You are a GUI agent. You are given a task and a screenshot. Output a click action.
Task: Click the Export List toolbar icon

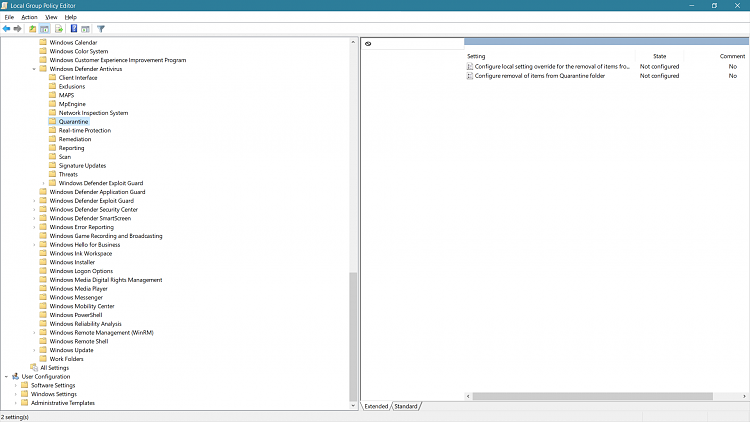click(x=59, y=29)
